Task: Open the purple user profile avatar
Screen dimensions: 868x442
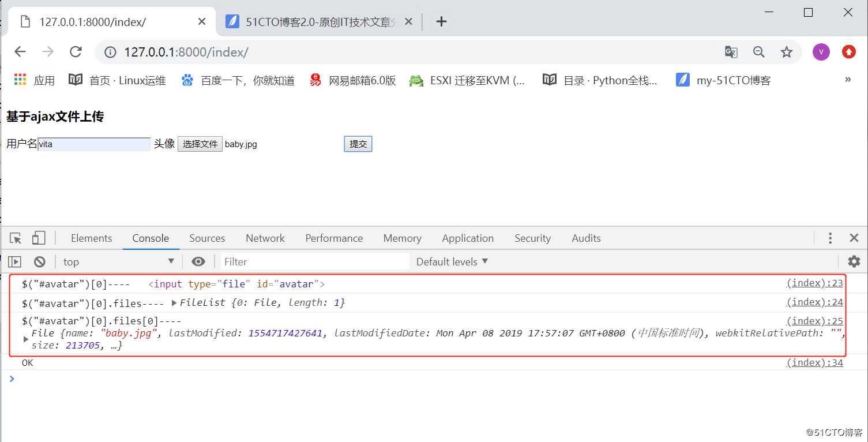Action: [821, 52]
